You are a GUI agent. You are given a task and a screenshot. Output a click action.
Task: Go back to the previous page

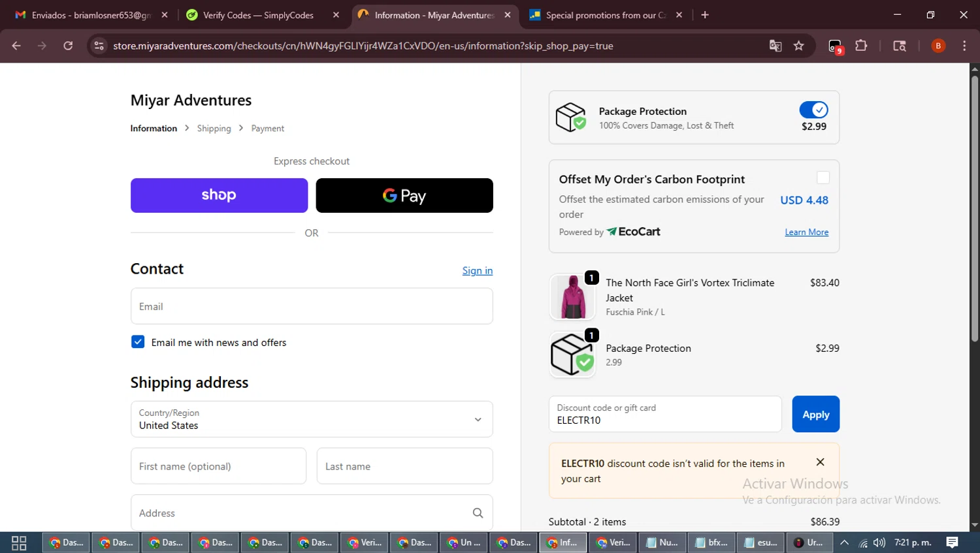pyautogui.click(x=16, y=46)
